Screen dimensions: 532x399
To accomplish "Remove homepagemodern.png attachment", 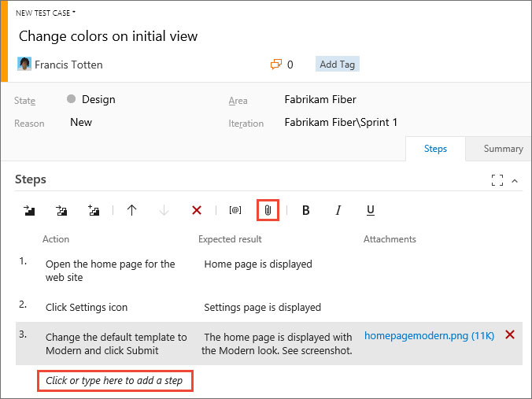I will click(510, 334).
